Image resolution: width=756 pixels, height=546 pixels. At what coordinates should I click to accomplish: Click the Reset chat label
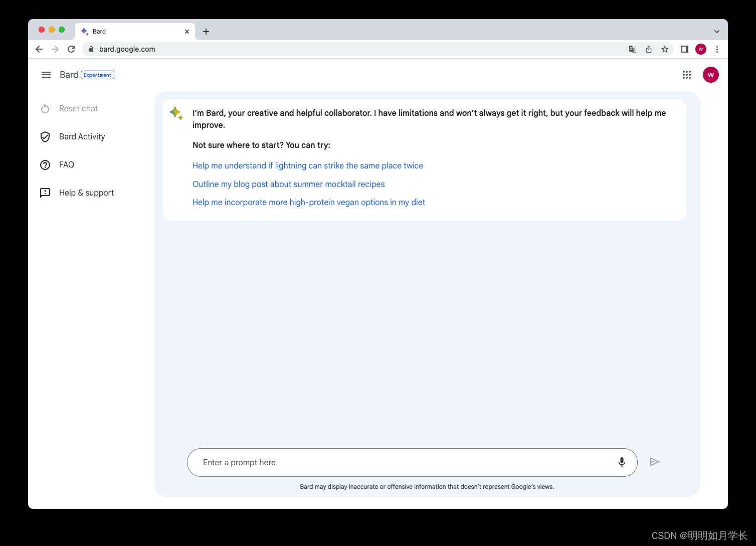[x=78, y=109]
